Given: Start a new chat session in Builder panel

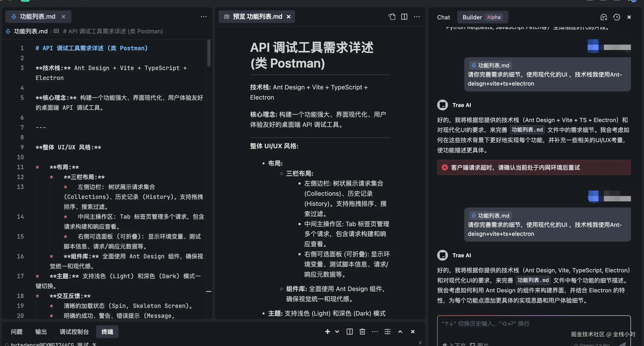Looking at the screenshot, I should [x=604, y=17].
